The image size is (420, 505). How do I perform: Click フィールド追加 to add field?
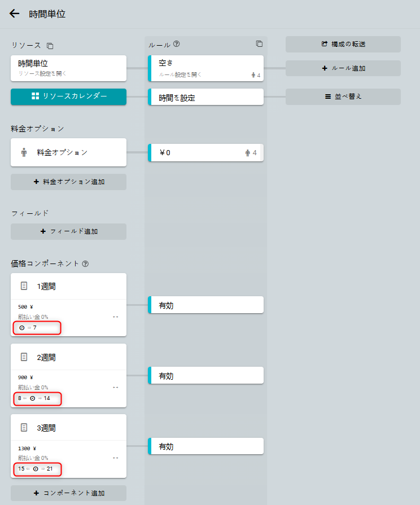(68, 231)
